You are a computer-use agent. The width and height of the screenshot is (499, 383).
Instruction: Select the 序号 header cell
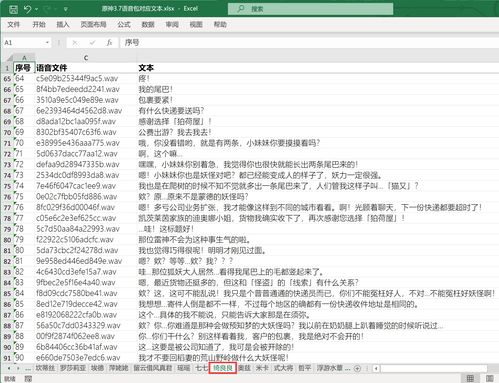point(24,68)
